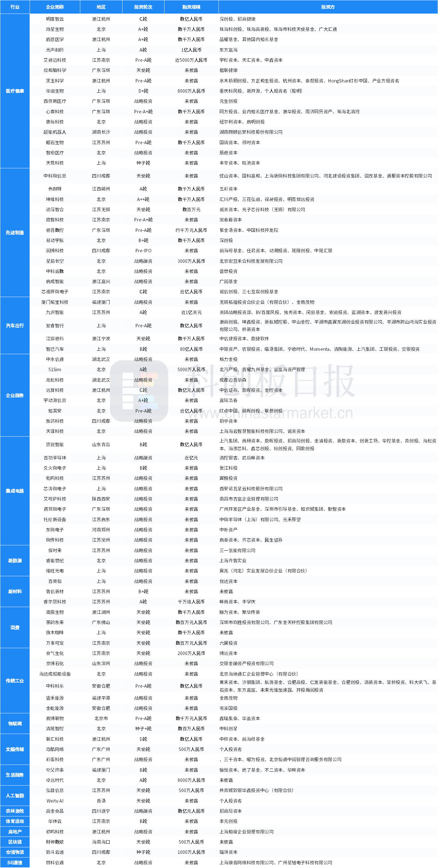The height and width of the screenshot is (868, 438).
Task: Select company name 京博石化
Action: point(55,664)
